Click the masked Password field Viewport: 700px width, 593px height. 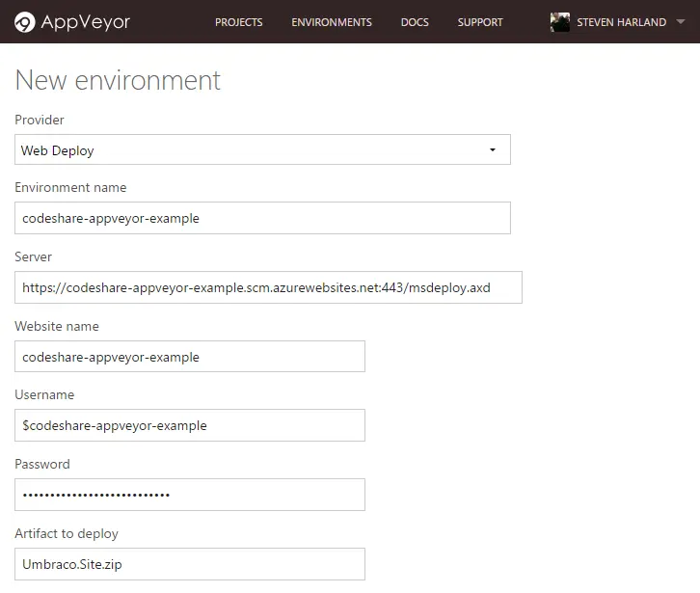(x=190, y=495)
